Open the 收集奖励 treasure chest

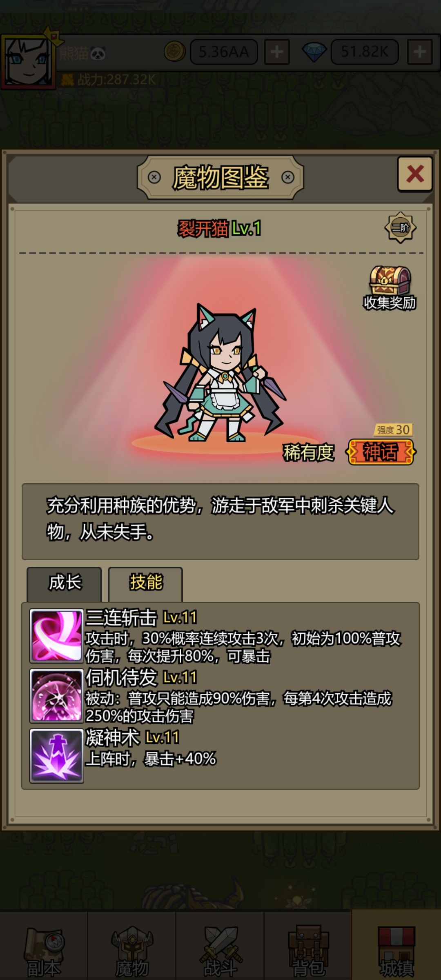point(390,287)
